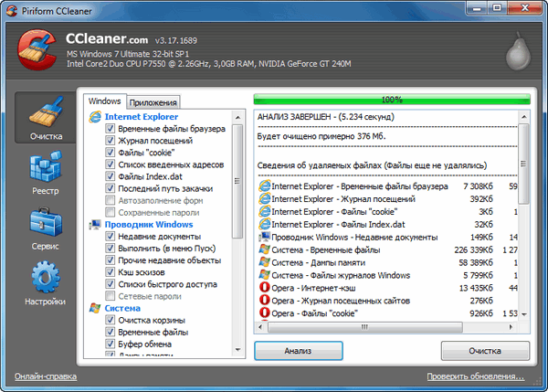Click the green 100% progress bar

[391, 98]
